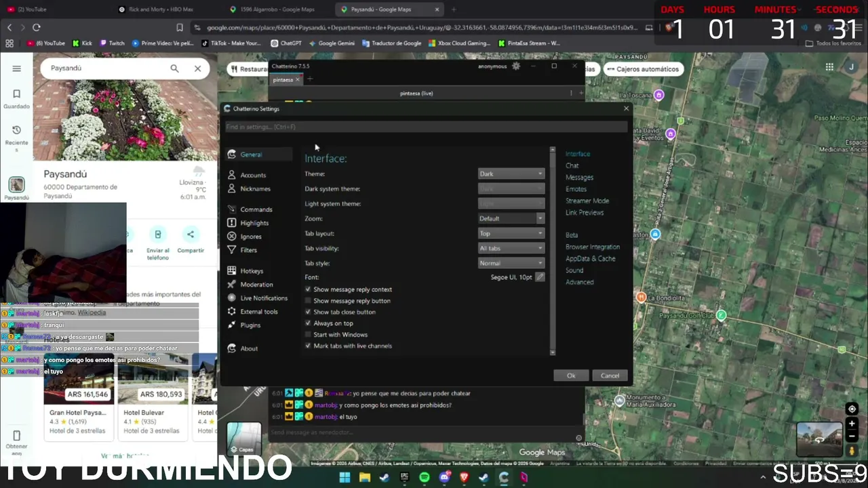The image size is (868, 488).
Task: Reload the page in the browser
Action: click(37, 27)
